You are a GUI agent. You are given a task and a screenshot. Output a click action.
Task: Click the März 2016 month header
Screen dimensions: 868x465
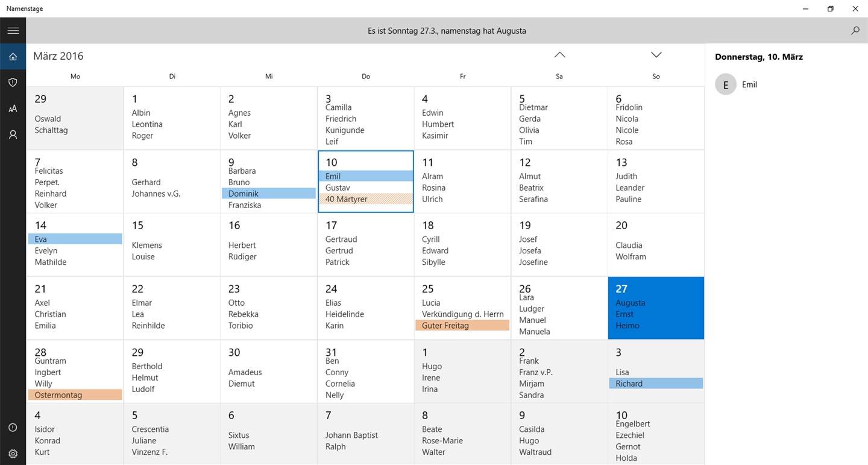click(58, 56)
